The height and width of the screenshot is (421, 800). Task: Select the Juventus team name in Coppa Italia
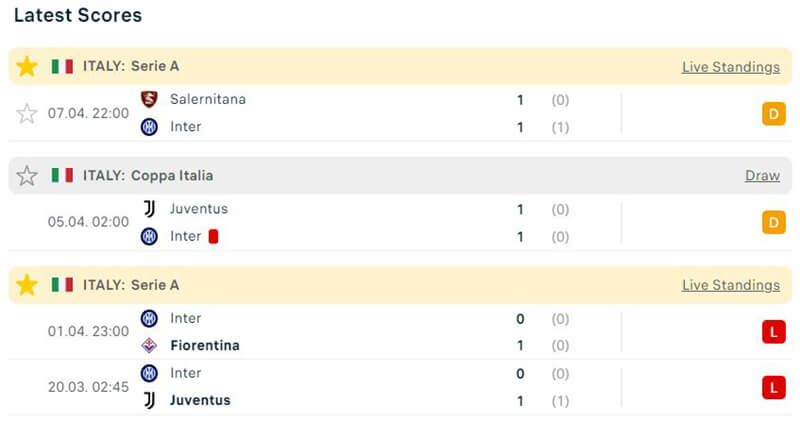[199, 209]
